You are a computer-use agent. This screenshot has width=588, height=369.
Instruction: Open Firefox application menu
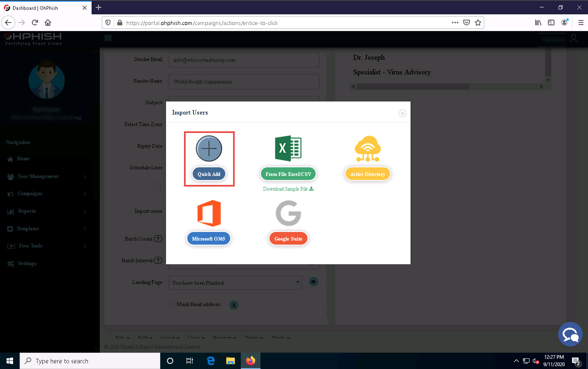tap(581, 22)
